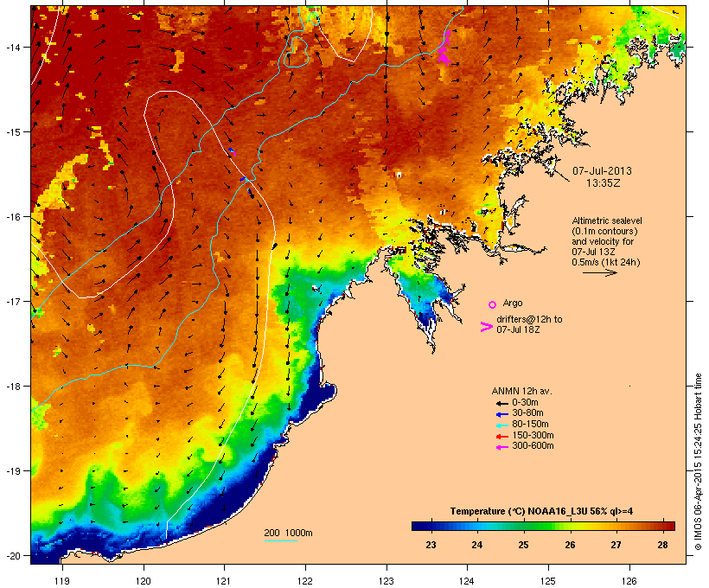Image resolution: width=709 pixels, height=588 pixels.
Task: Click the magenta Argo circle marker in legend
Action: coord(493,305)
